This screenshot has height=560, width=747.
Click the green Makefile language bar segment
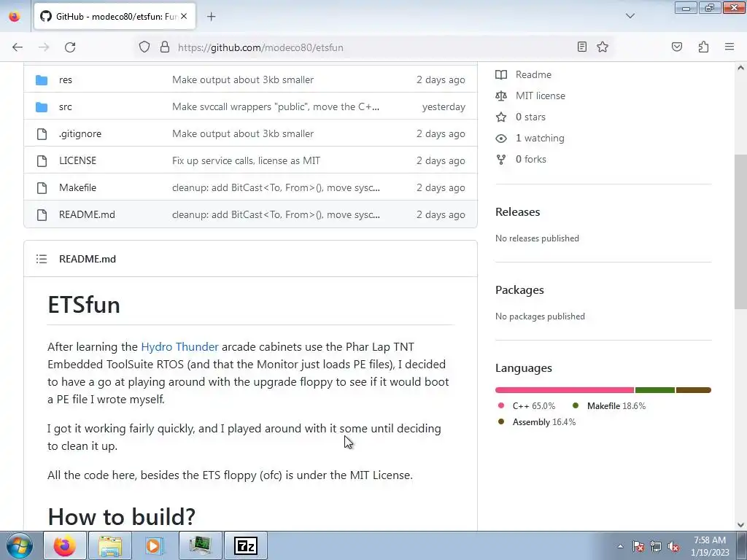[655, 390]
